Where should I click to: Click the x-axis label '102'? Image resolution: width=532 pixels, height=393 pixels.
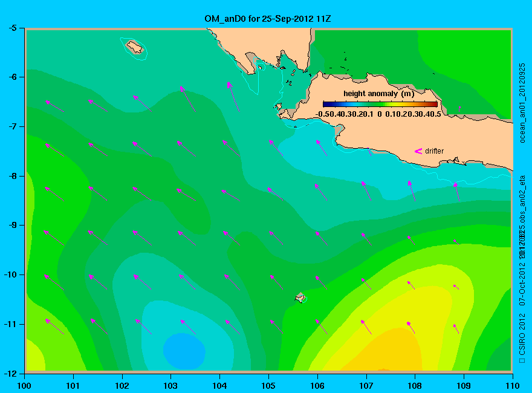(x=122, y=386)
